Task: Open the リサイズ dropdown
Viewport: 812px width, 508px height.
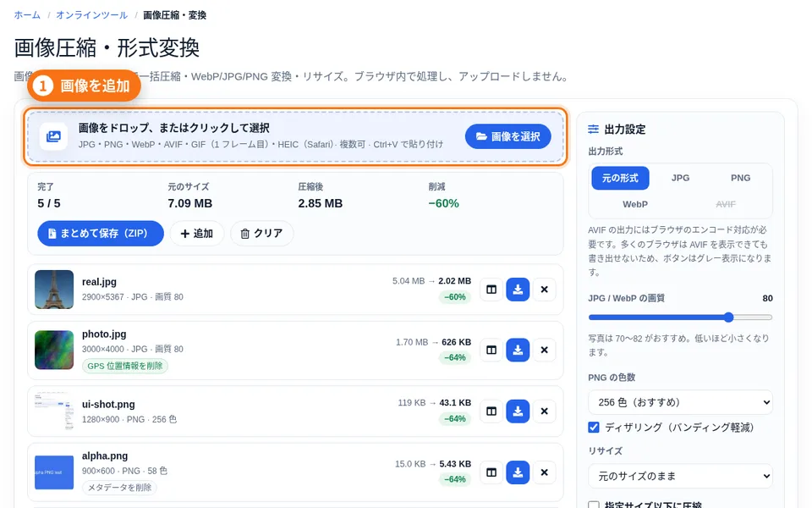Action: click(x=680, y=476)
